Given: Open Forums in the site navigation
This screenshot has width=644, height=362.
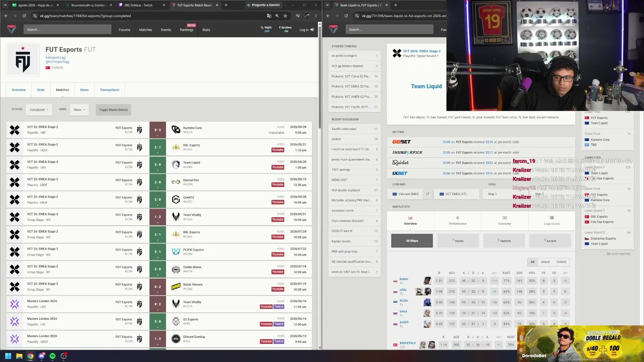Looking at the screenshot, I should [124, 30].
